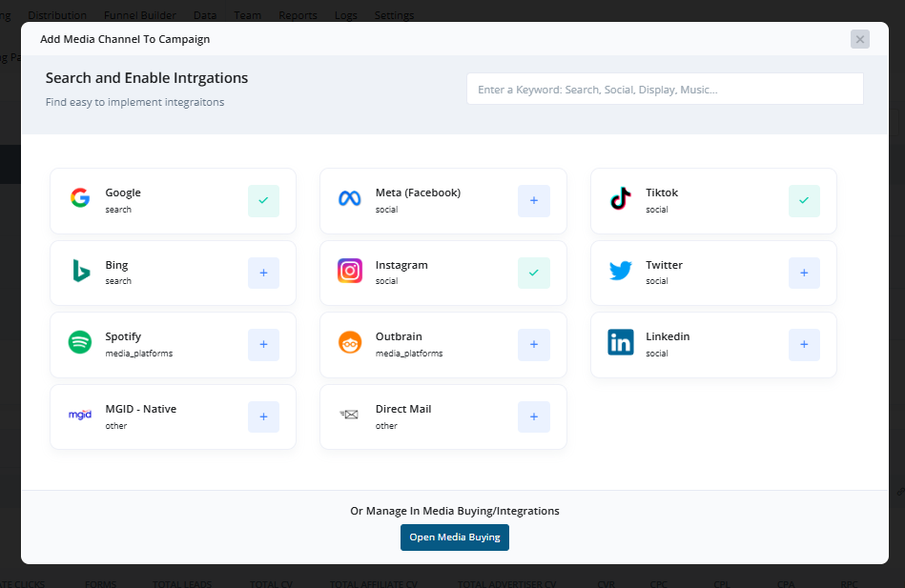Viewport: 905px width, 588px height.
Task: Click the Instagram card title text
Action: pos(401,265)
